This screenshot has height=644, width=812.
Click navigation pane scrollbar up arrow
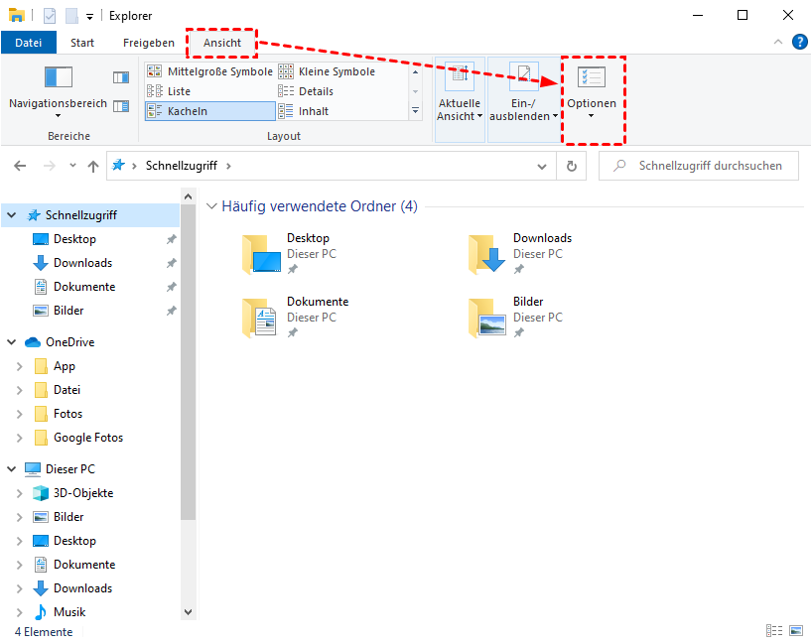pos(188,196)
